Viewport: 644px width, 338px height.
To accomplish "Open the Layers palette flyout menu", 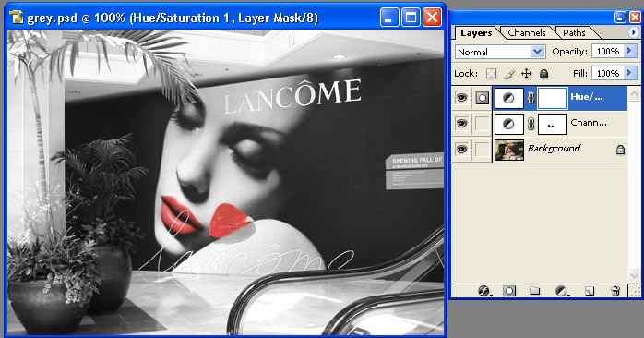I will [633, 32].
